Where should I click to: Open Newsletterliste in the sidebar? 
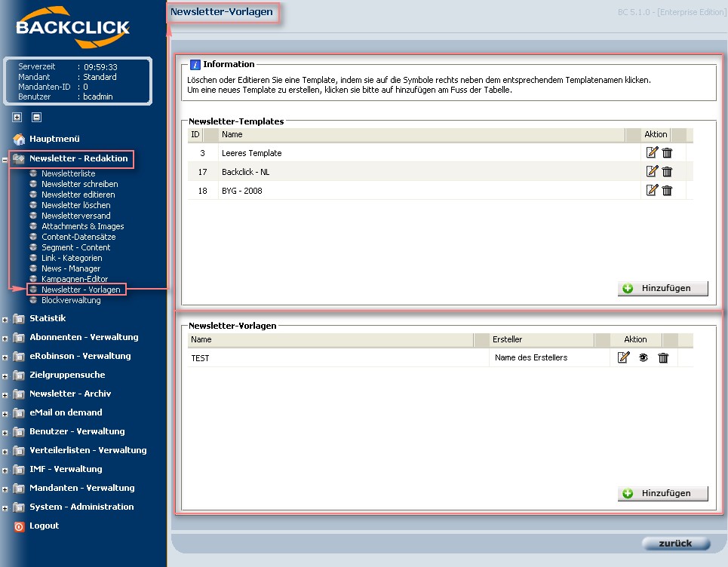(x=68, y=173)
